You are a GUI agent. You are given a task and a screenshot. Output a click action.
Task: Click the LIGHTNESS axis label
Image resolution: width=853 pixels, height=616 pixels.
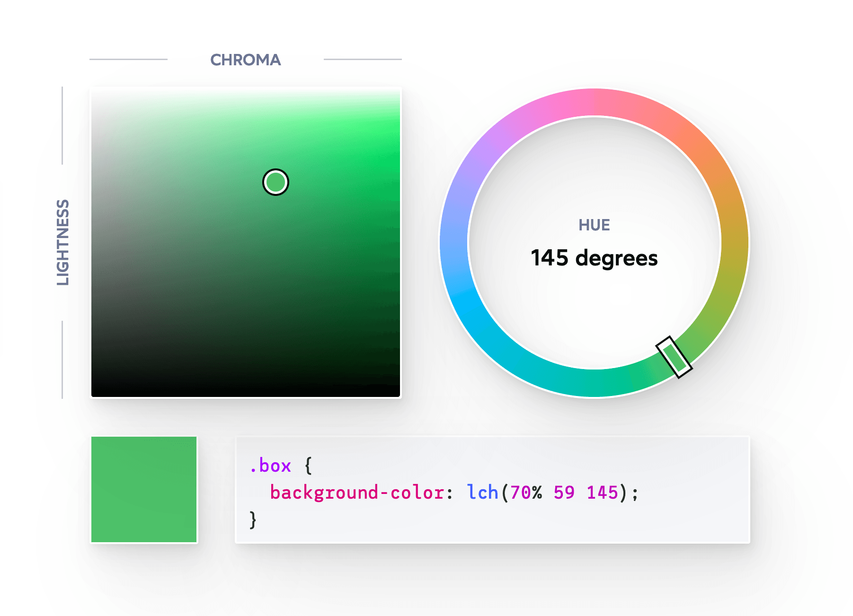coord(63,242)
